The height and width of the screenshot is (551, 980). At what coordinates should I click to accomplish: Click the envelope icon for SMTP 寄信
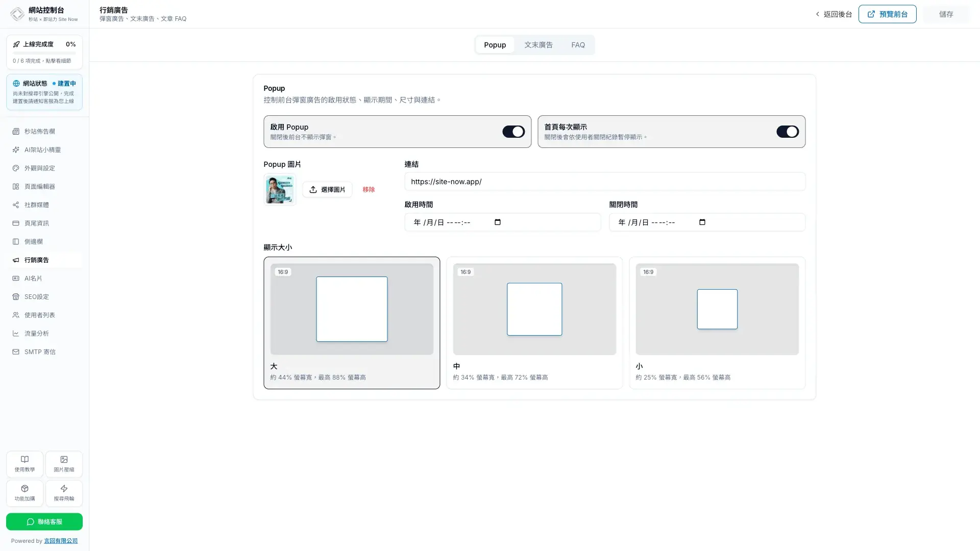click(x=16, y=352)
